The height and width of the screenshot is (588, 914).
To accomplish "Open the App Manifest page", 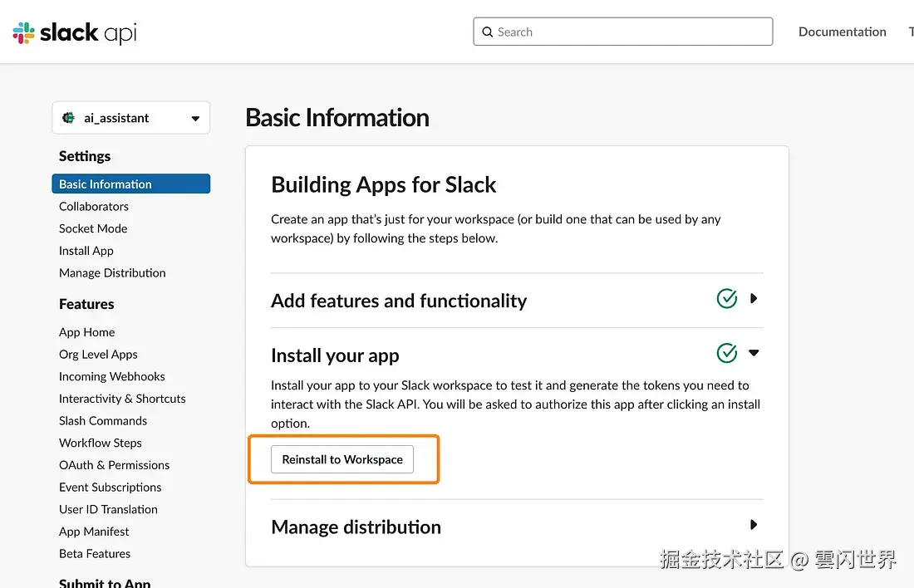I will (x=94, y=532).
